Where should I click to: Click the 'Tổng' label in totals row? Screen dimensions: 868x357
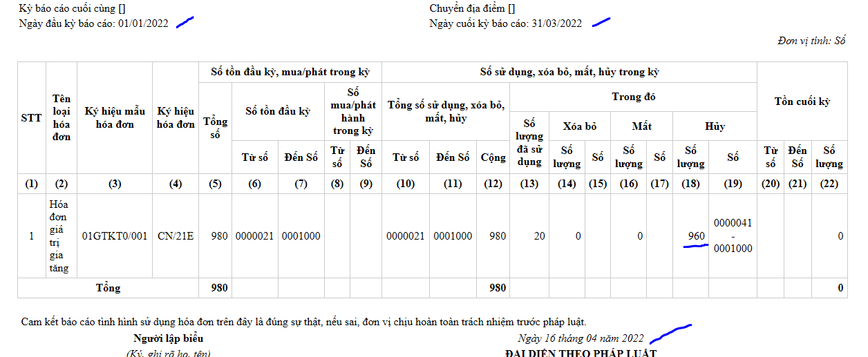click(108, 288)
